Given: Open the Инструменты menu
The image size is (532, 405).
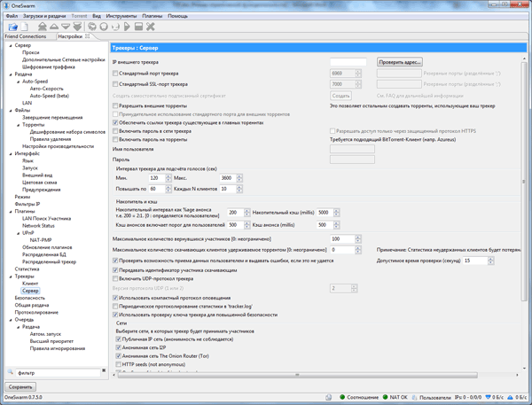Looking at the screenshot, I should [x=121, y=16].
